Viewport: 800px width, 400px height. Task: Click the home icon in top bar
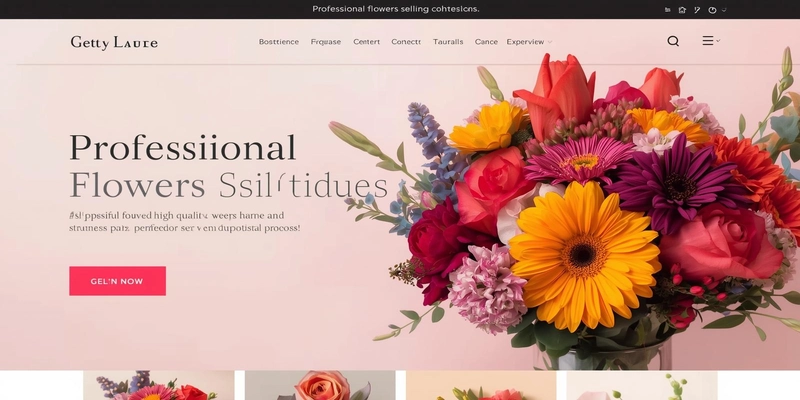(x=682, y=10)
